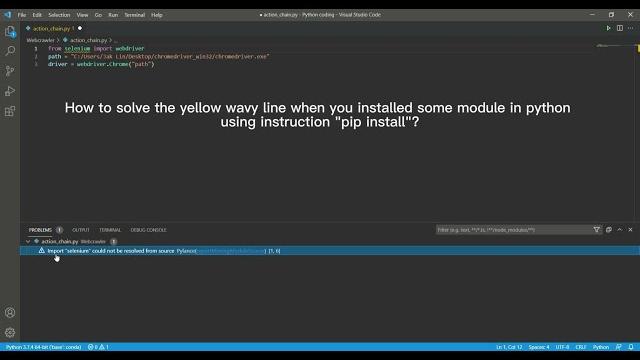640x360 pixels.
Task: Open the Extensions view icon
Action: [x=10, y=111]
